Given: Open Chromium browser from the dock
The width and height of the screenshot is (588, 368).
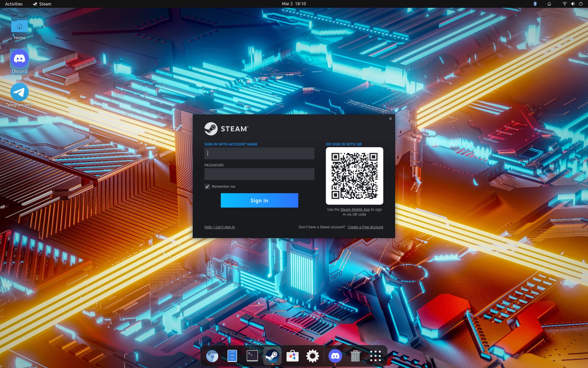Looking at the screenshot, I should click(212, 356).
